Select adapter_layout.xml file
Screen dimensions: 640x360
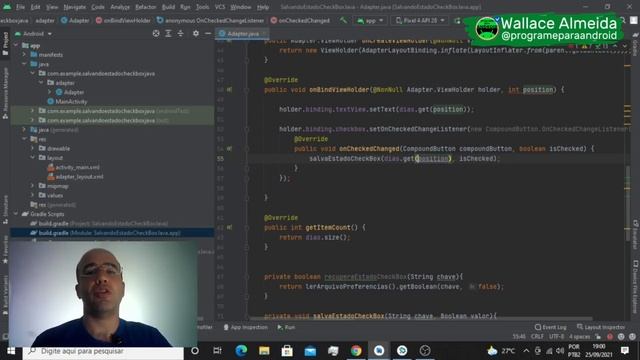pyautogui.click(x=76, y=177)
